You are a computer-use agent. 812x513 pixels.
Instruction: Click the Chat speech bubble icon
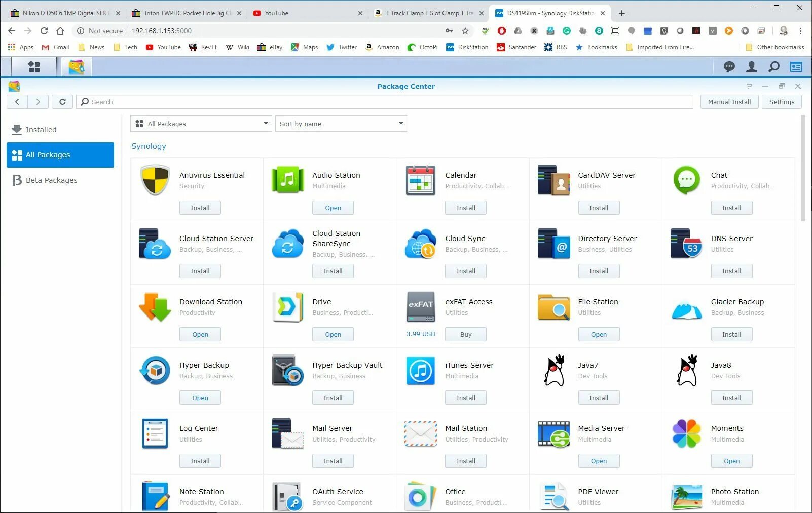(x=686, y=180)
